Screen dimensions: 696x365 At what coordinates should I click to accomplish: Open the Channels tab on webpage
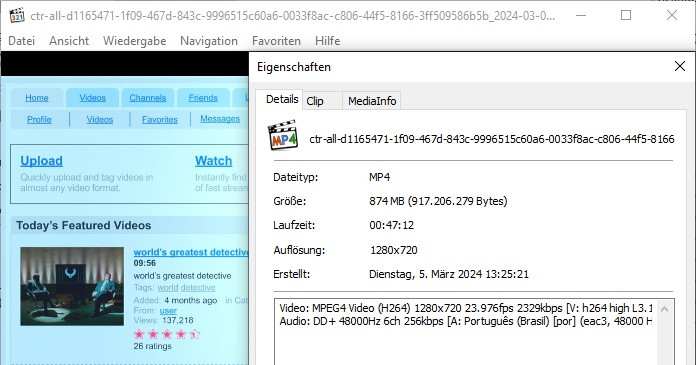tap(148, 98)
